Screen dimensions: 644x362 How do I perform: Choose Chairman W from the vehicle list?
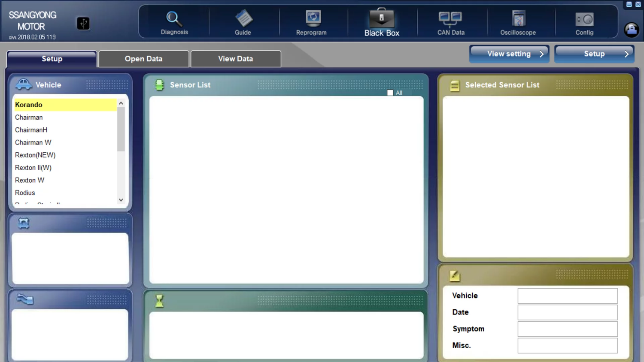point(33,142)
